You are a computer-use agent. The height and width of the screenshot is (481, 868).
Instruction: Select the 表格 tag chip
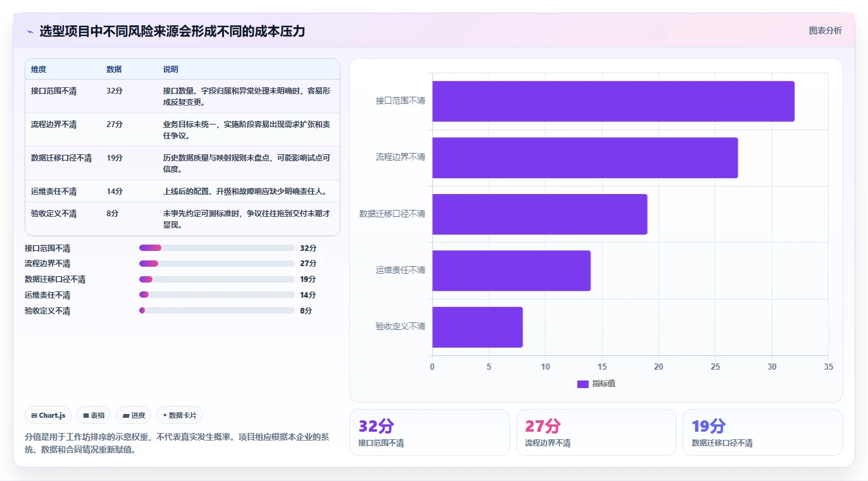tap(94, 415)
